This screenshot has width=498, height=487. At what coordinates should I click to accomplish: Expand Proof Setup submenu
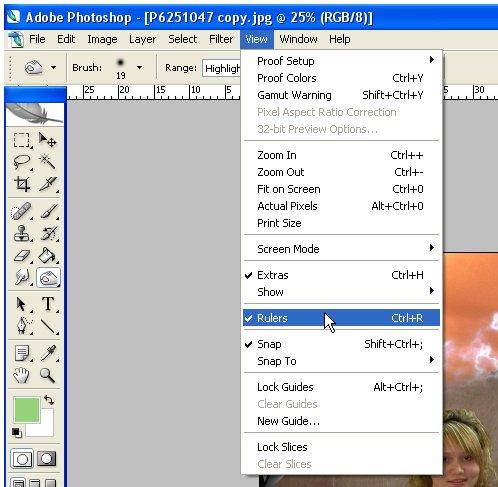341,61
